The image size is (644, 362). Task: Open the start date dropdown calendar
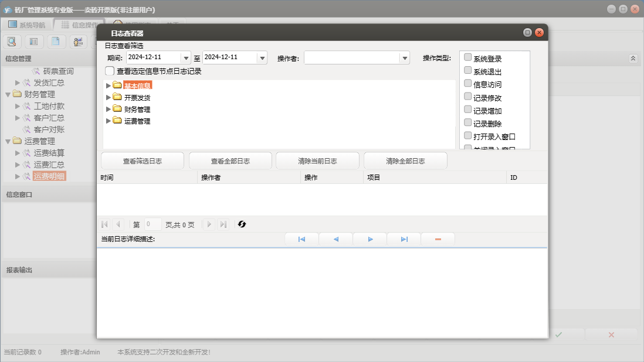point(187,58)
